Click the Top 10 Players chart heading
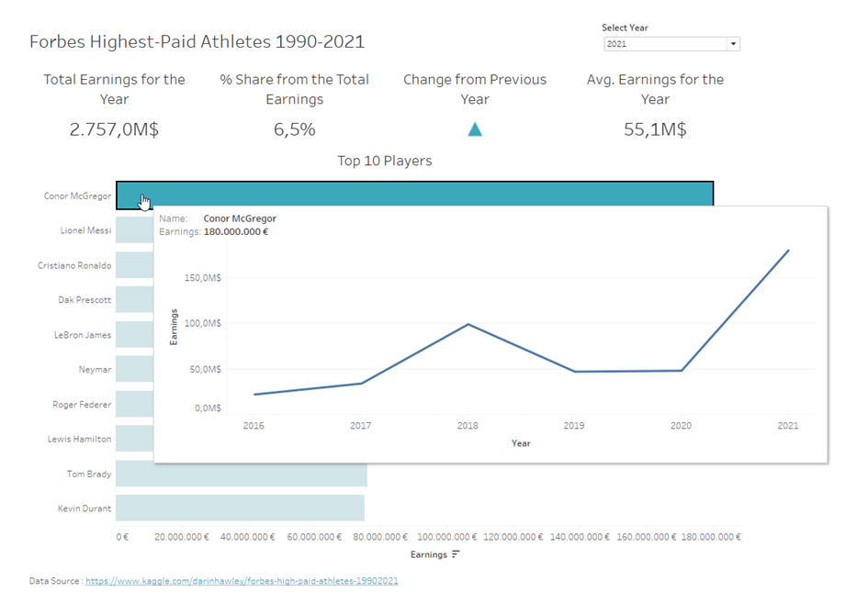The width and height of the screenshot is (868, 603). 384,161
